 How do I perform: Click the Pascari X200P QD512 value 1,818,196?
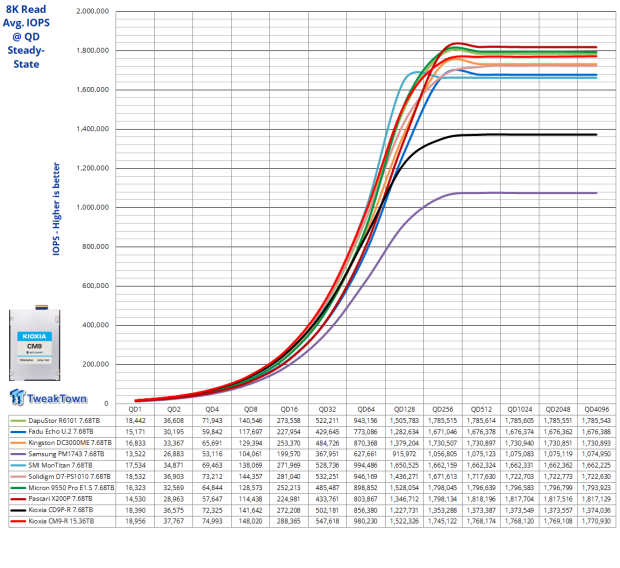pos(481,499)
